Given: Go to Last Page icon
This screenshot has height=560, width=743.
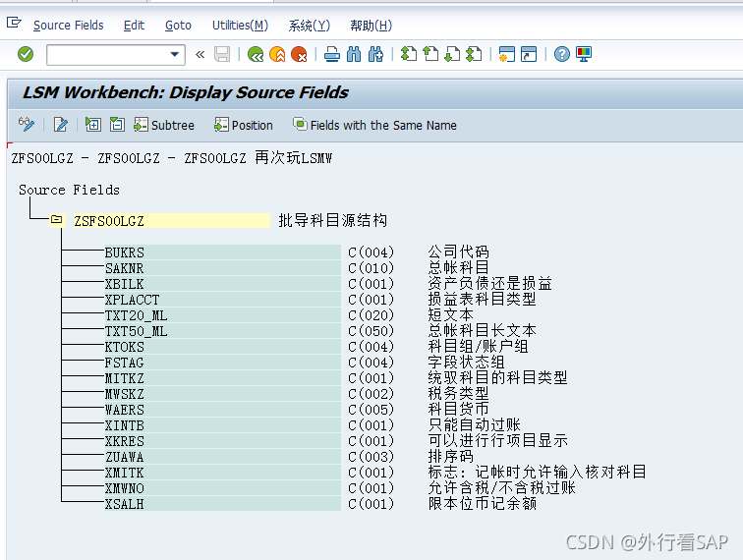Looking at the screenshot, I should pyautogui.click(x=474, y=54).
